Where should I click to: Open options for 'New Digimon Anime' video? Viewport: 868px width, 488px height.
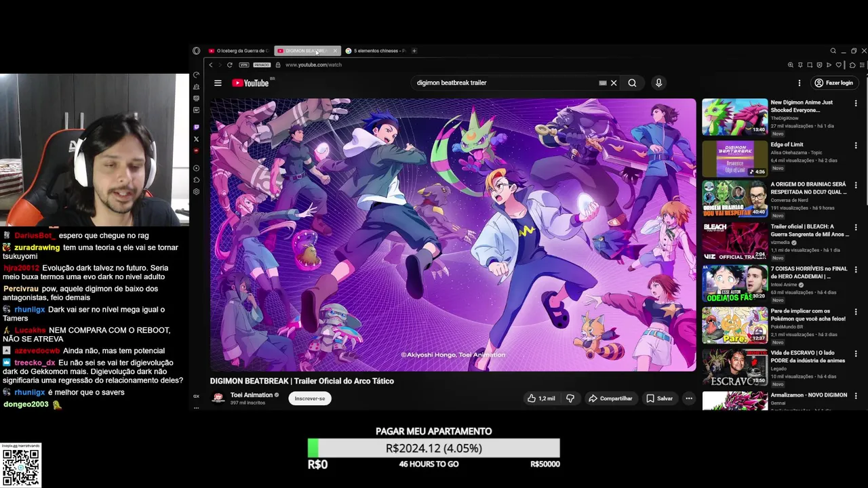pos(856,104)
